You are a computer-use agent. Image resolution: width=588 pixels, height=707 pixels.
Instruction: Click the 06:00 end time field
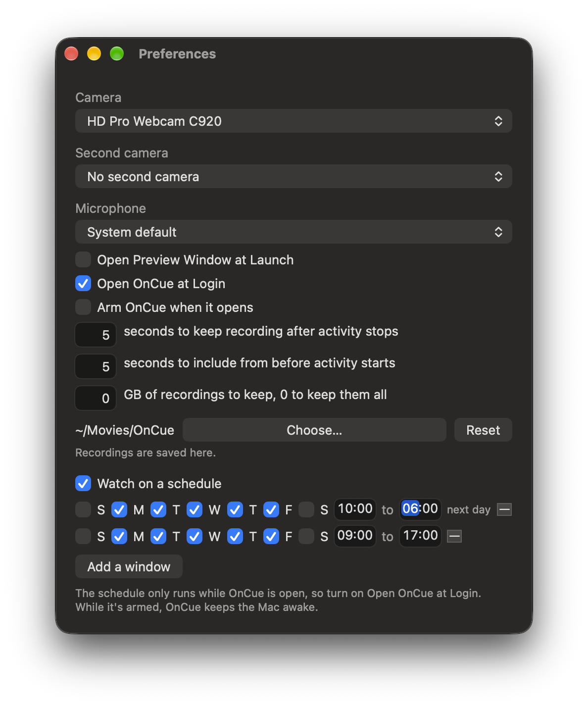coord(420,509)
